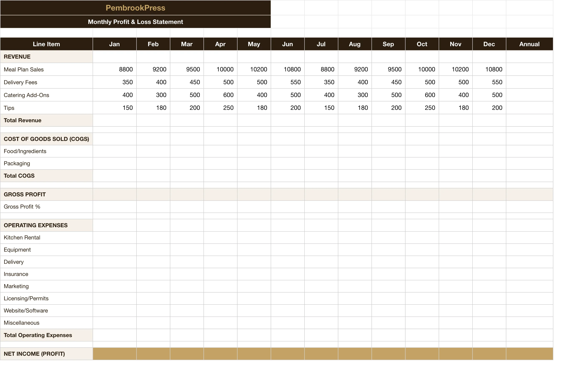Select the Total Operating Expenses label

[46, 335]
